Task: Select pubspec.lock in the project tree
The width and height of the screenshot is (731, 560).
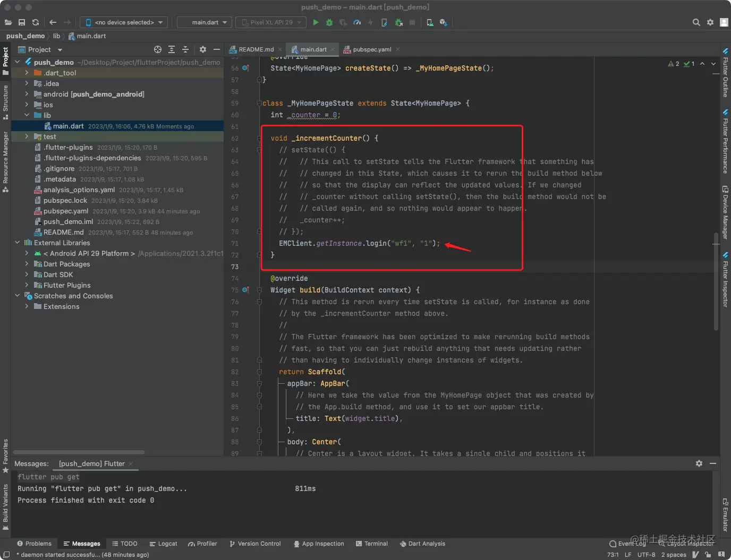Action: coord(65,200)
